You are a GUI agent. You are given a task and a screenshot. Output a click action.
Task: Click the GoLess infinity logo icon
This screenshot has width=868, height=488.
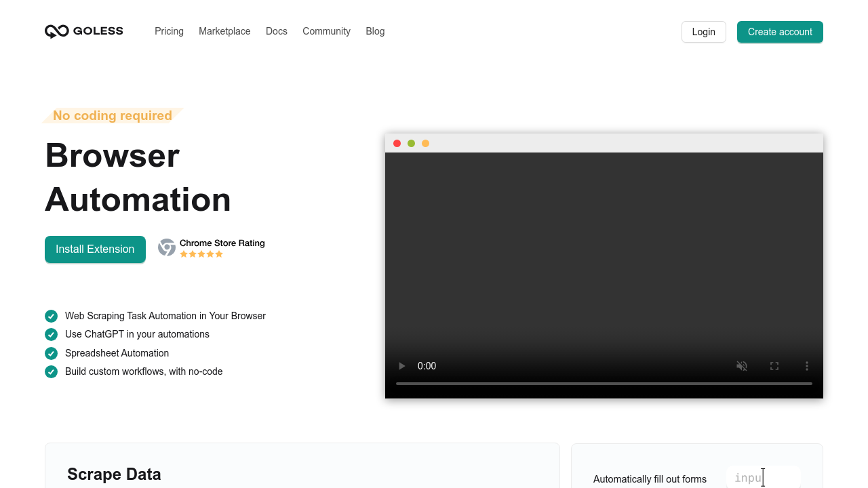pyautogui.click(x=56, y=30)
